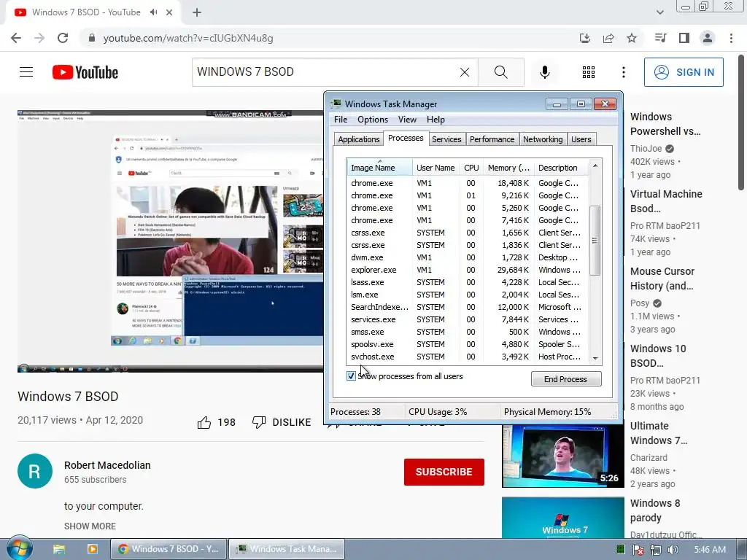The image size is (747, 560).
Task: Select the dwm.exe process row
Action: tap(468, 257)
